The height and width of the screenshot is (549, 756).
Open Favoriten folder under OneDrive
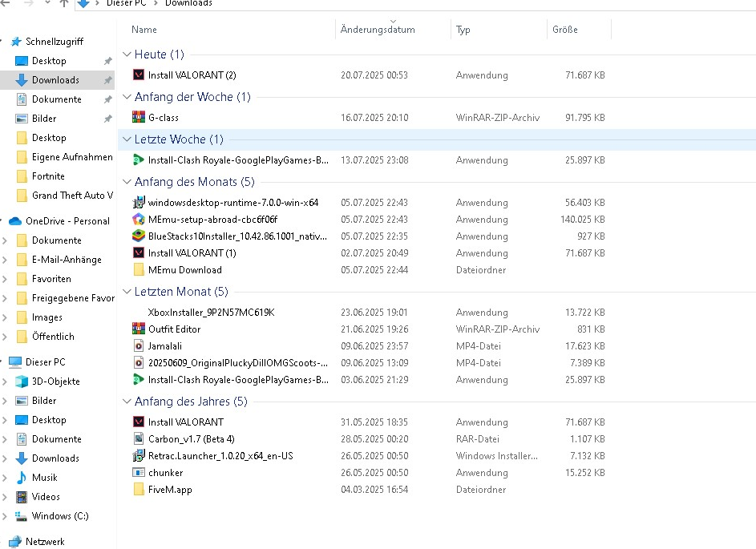coord(51,279)
